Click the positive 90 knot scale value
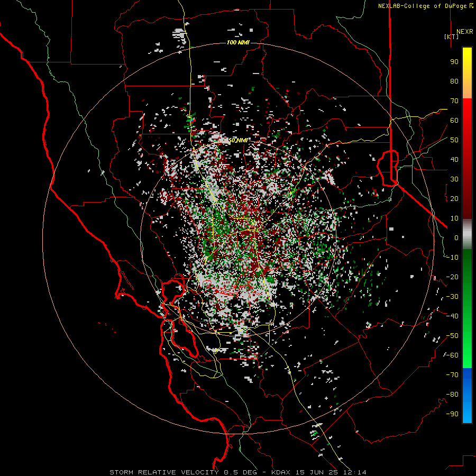This screenshot has height=476, width=476. (x=454, y=62)
